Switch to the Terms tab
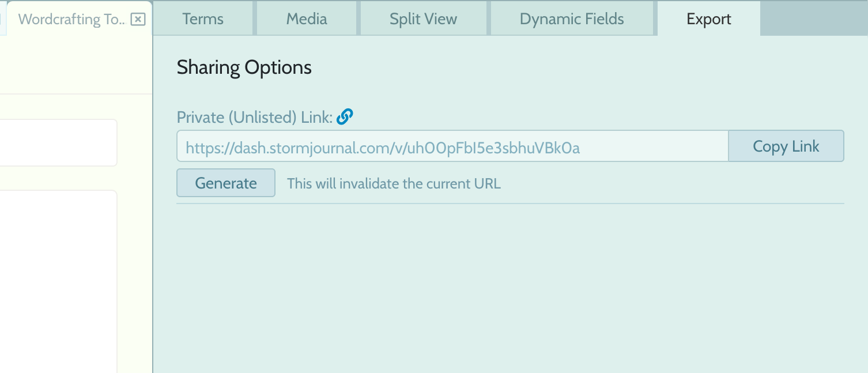 [x=203, y=19]
